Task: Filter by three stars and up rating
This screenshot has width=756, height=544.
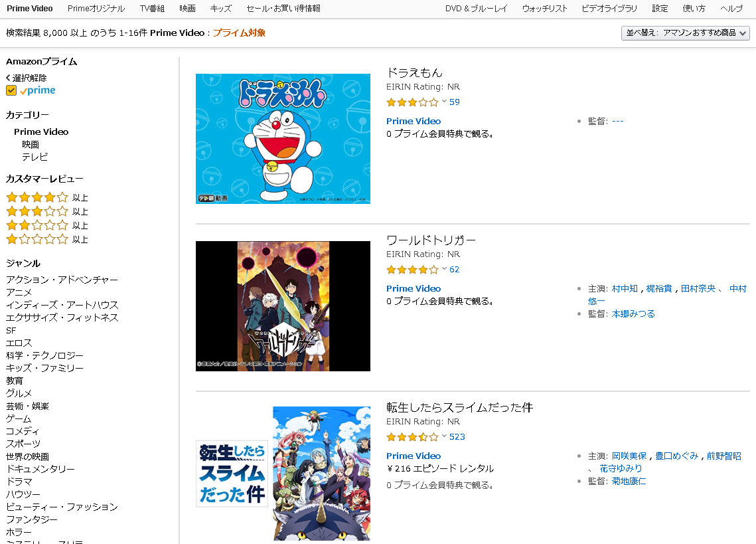Action: [46, 211]
